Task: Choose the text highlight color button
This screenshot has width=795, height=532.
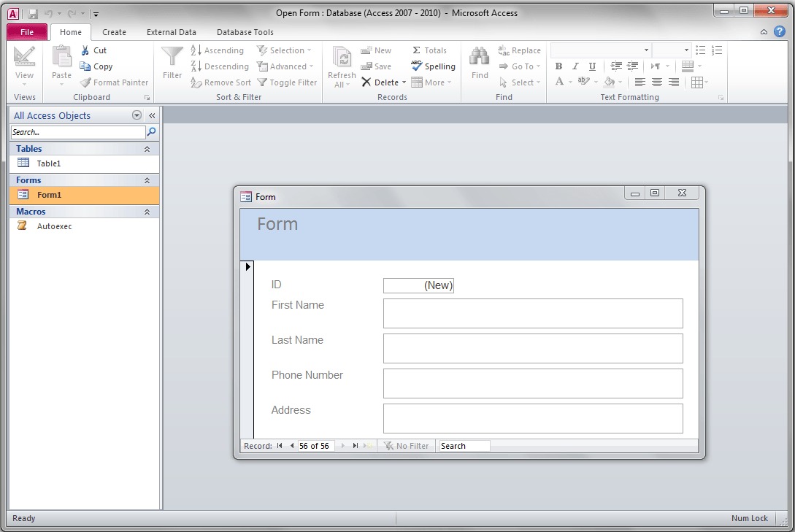Action: pyautogui.click(x=583, y=82)
